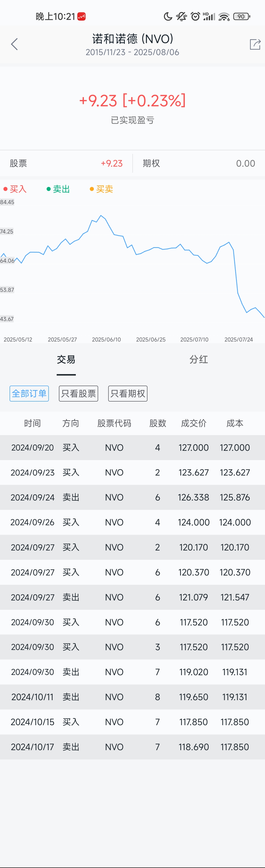Image resolution: width=265 pixels, height=868 pixels.
Task: Select the 全部订单 filter
Action: tap(29, 393)
